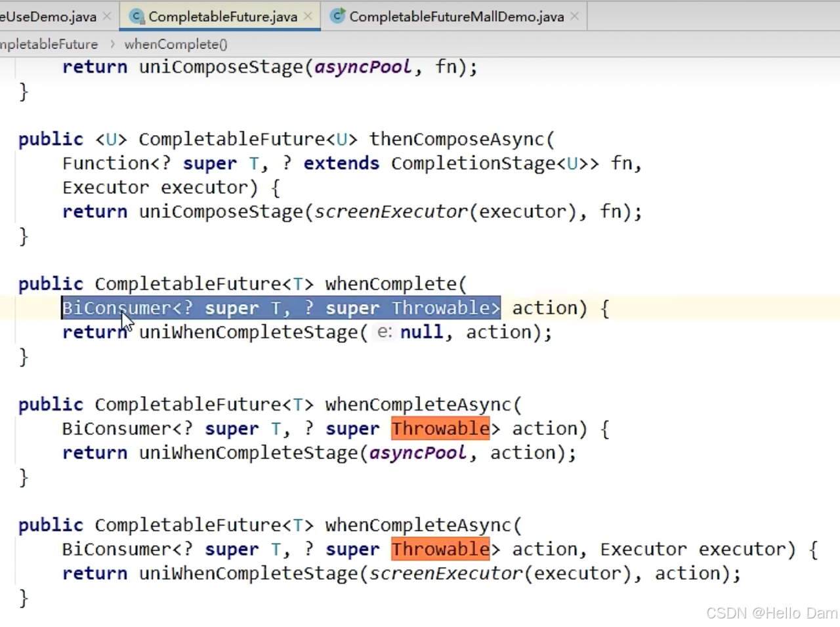The height and width of the screenshot is (627, 840).
Task: Click asyncPool in the uniComposeStage return line
Action: pos(363,67)
